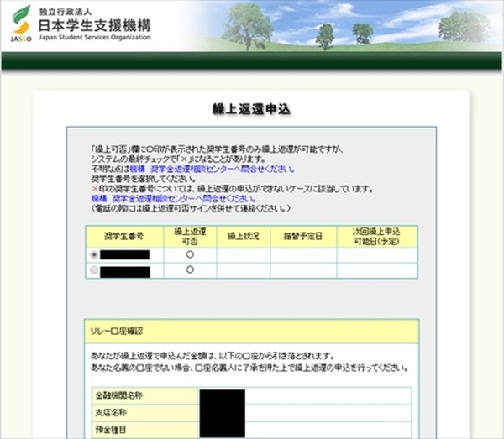Click the リレー口座確認 section header
Viewport: 504px width, 439px height.
[x=252, y=332]
